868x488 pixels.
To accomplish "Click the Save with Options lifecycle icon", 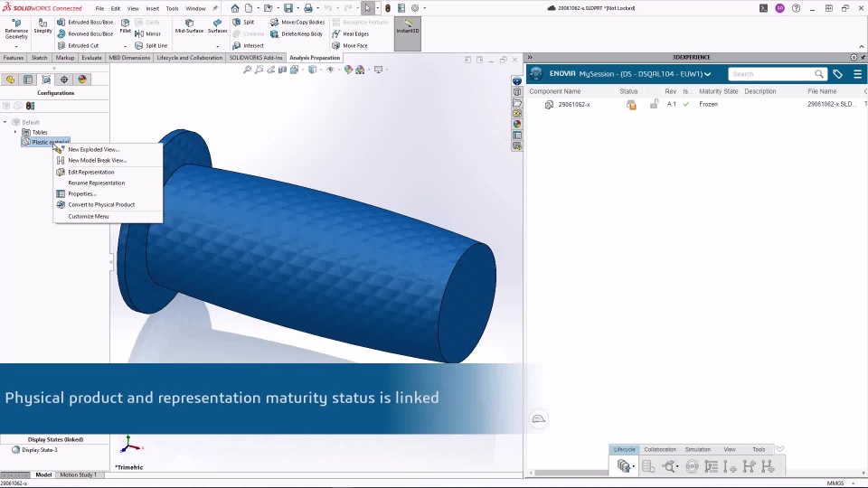I will [624, 466].
